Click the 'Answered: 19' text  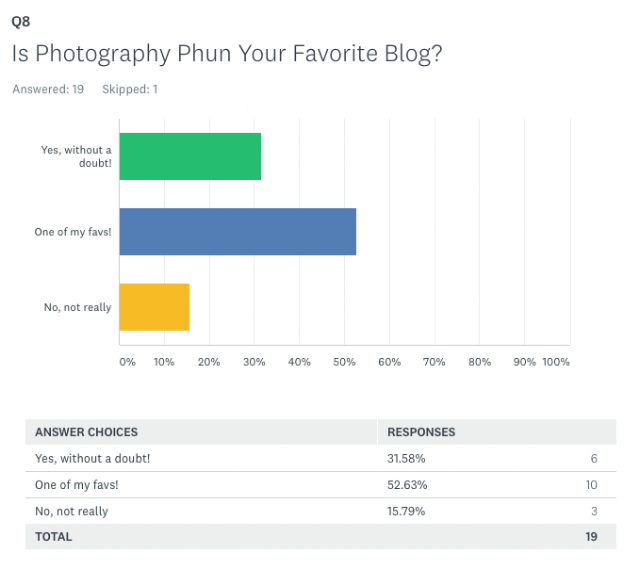pos(48,89)
